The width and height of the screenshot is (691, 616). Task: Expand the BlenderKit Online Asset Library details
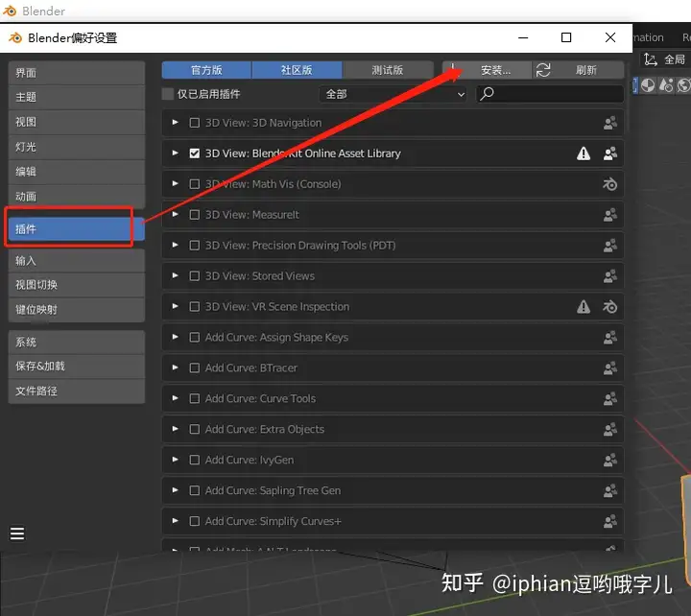pyautogui.click(x=176, y=153)
